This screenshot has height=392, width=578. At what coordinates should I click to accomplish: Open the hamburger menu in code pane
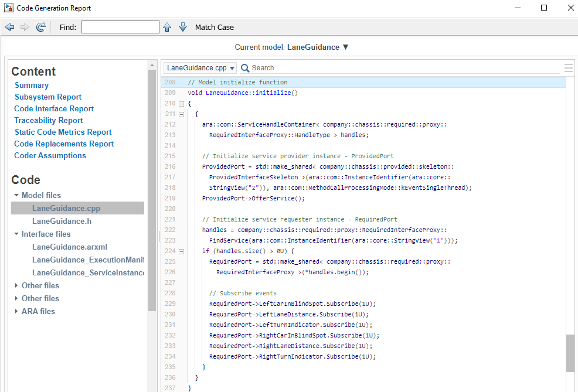568,68
